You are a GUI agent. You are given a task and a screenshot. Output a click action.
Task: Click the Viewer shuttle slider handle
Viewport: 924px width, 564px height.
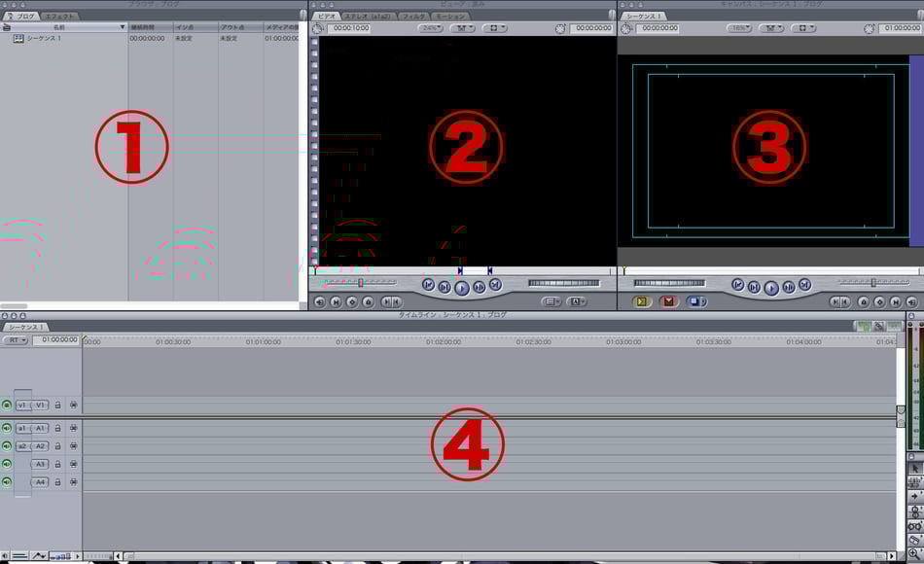coord(361,283)
